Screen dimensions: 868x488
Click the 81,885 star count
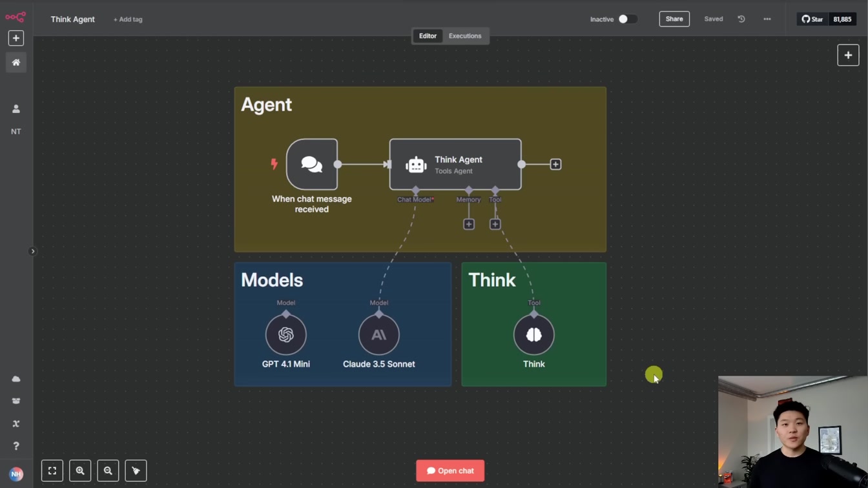tap(842, 19)
